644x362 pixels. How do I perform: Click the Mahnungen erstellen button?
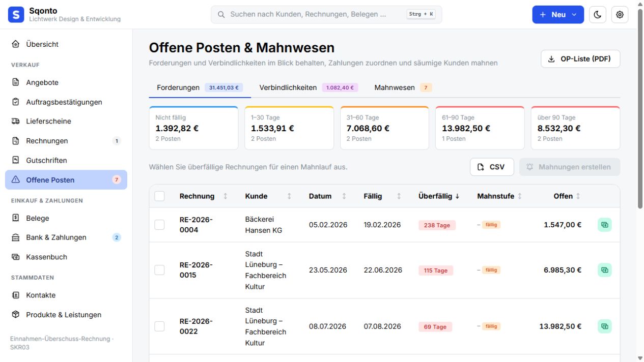click(x=570, y=167)
